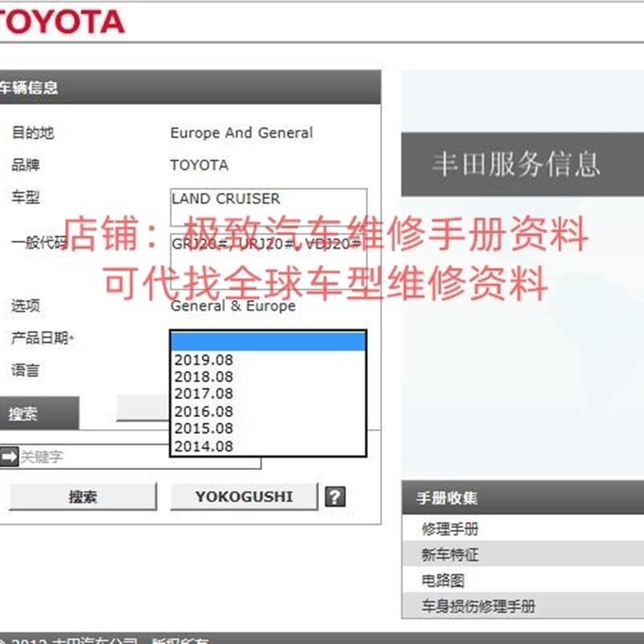Select 2019.08 production date
Screen dimensions: 644x644
(x=268, y=360)
